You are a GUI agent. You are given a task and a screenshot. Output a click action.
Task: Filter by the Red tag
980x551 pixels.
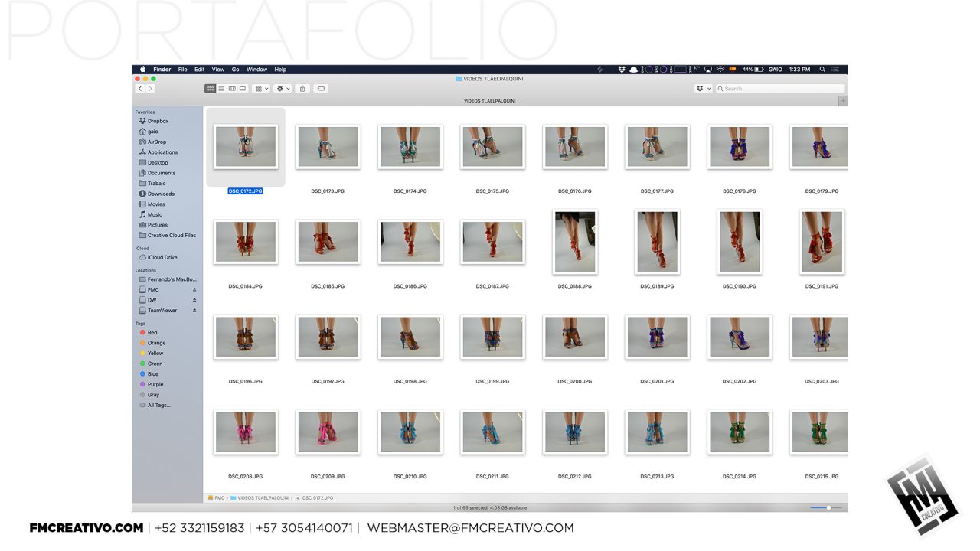click(x=149, y=333)
